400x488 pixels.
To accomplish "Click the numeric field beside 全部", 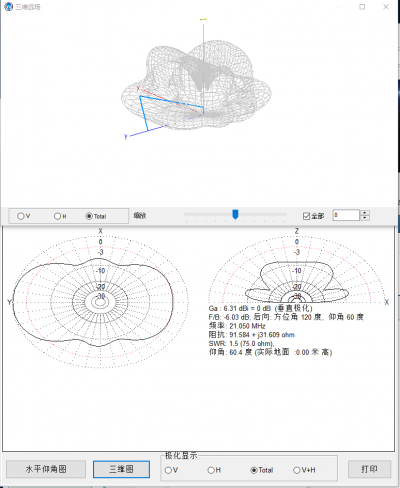I will click(x=346, y=215).
